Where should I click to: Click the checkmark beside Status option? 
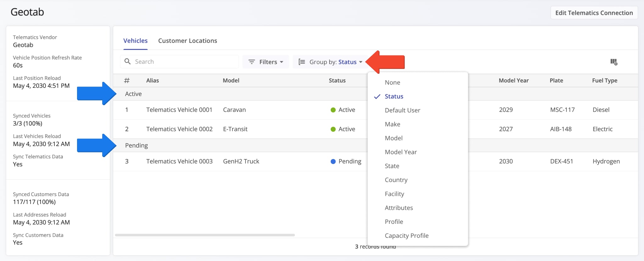377,97
